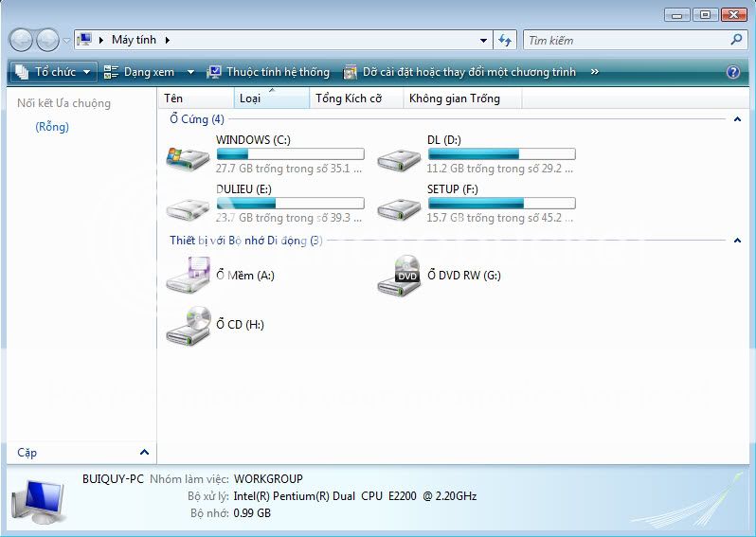
Task: Click the help question mark icon
Action: point(732,72)
